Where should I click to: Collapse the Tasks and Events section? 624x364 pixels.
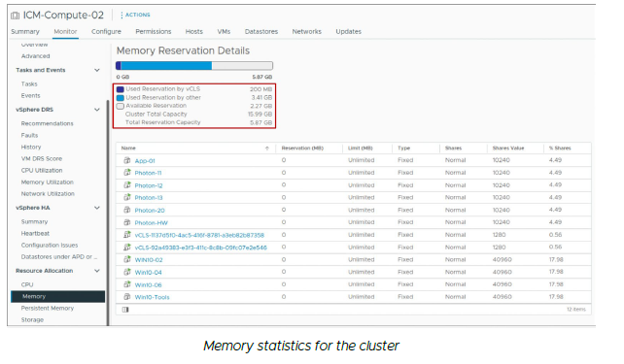[x=96, y=70]
